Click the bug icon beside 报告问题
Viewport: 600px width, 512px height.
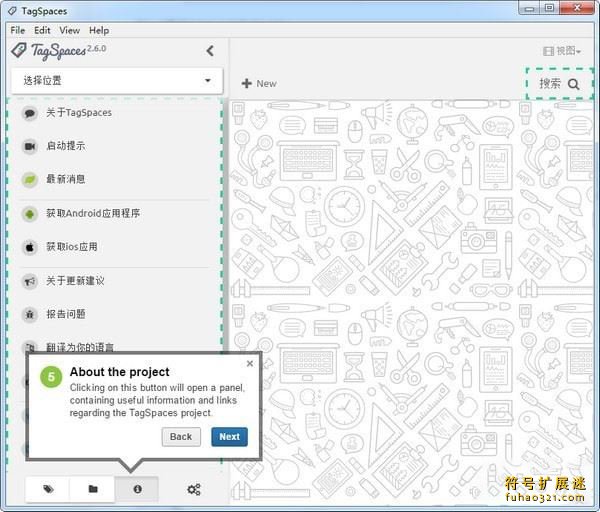(x=29, y=315)
